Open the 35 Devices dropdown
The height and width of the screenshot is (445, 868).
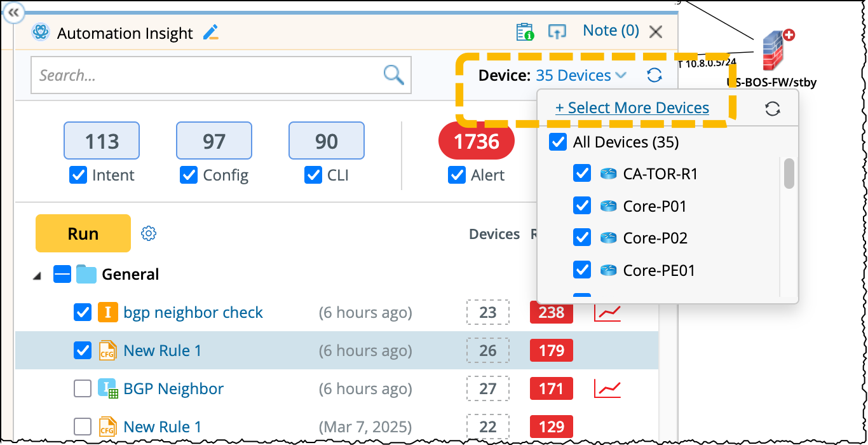(581, 76)
